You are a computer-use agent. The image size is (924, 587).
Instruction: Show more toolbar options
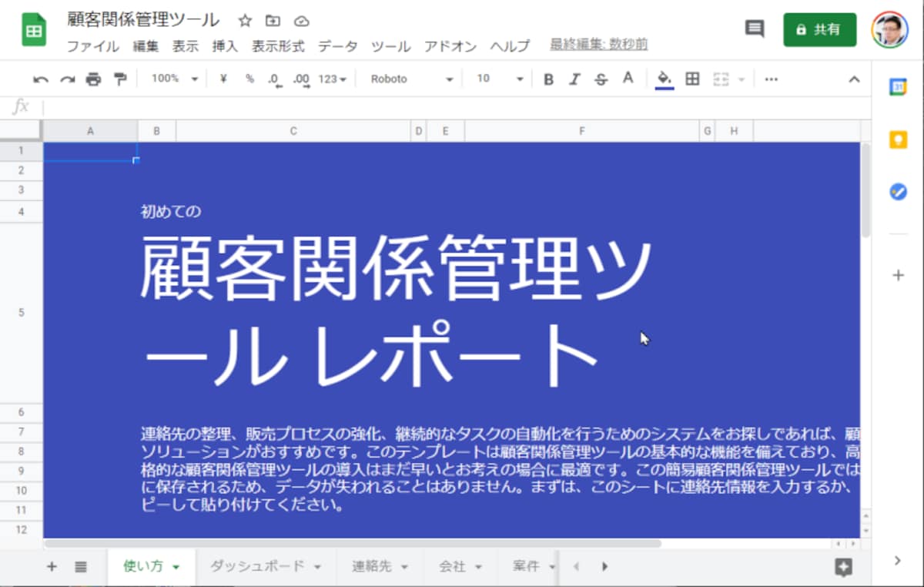(771, 79)
